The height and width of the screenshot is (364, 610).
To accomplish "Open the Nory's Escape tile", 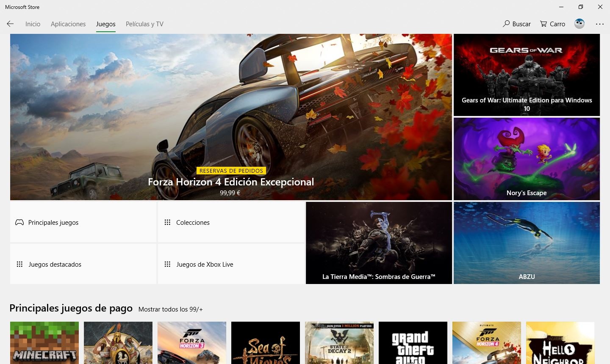I will pyautogui.click(x=527, y=159).
